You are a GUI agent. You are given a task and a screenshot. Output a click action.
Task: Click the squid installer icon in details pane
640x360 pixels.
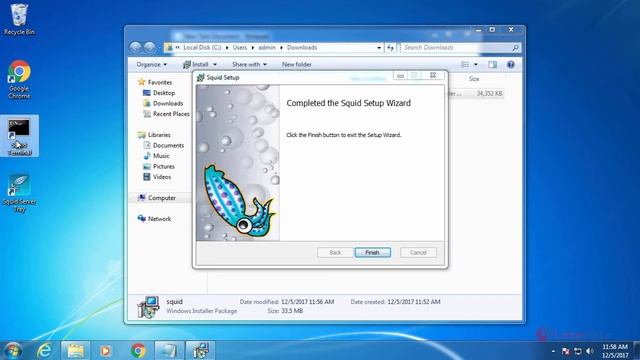(148, 307)
